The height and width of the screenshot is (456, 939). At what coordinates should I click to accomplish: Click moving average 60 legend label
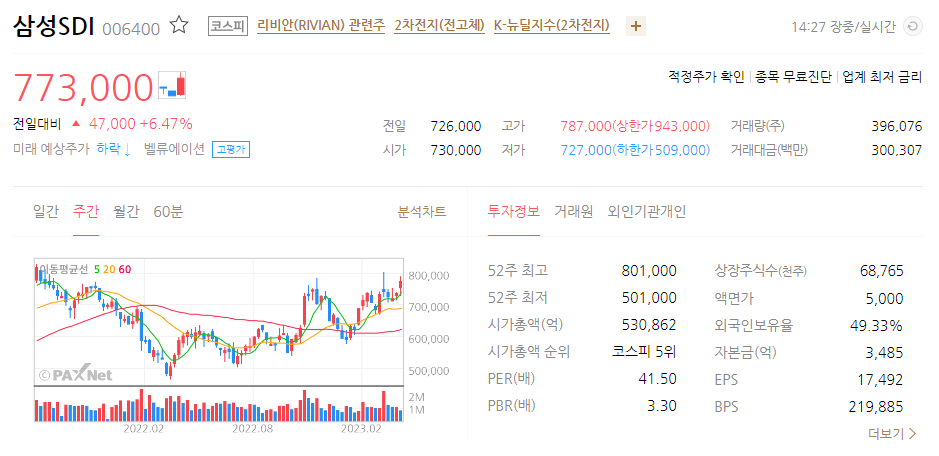click(x=125, y=269)
